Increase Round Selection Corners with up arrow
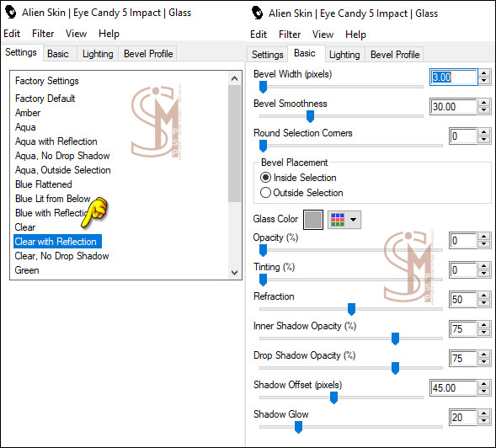 tap(483, 132)
